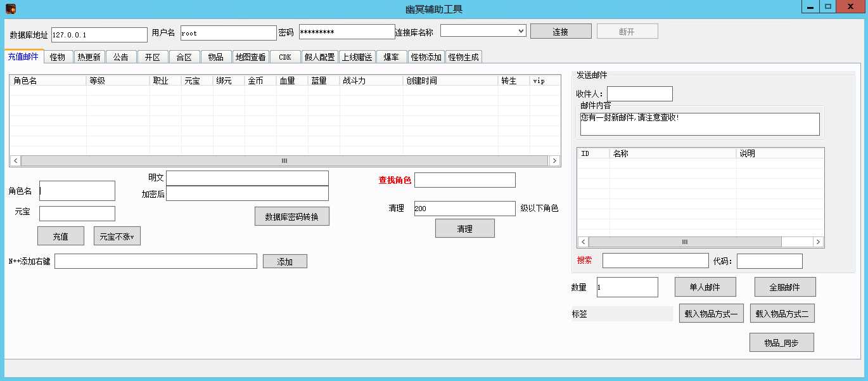Go to the 爆率 tab
This screenshot has height=381, width=868.
pyautogui.click(x=391, y=57)
